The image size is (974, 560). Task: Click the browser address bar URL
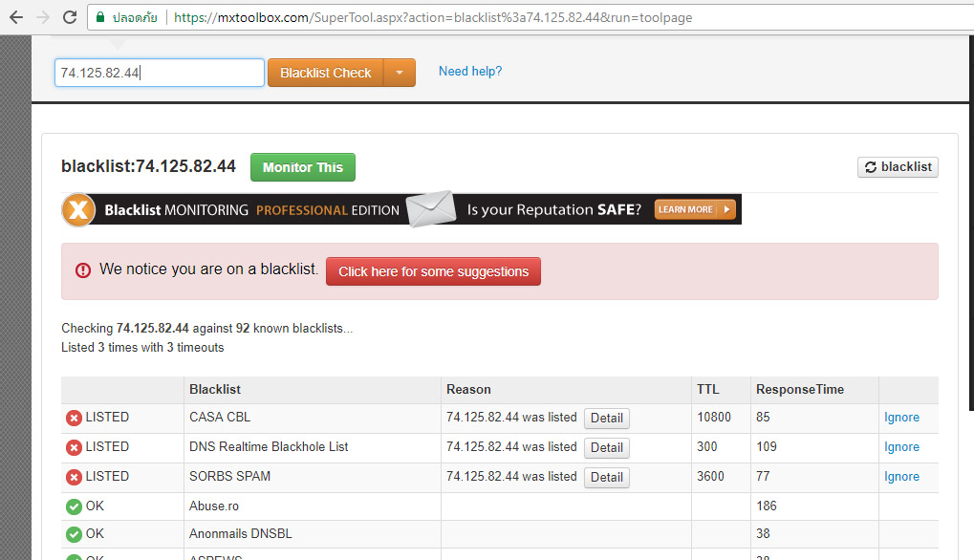point(433,17)
